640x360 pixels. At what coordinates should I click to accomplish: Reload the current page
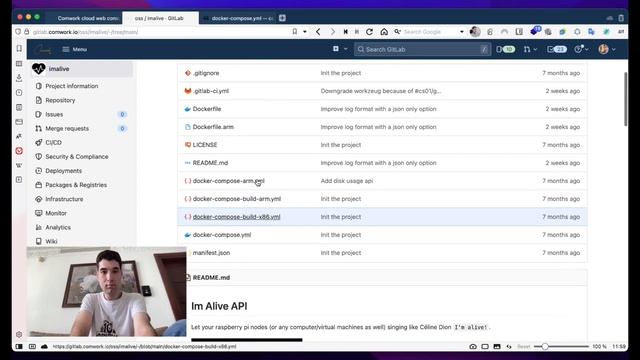(x=369, y=32)
